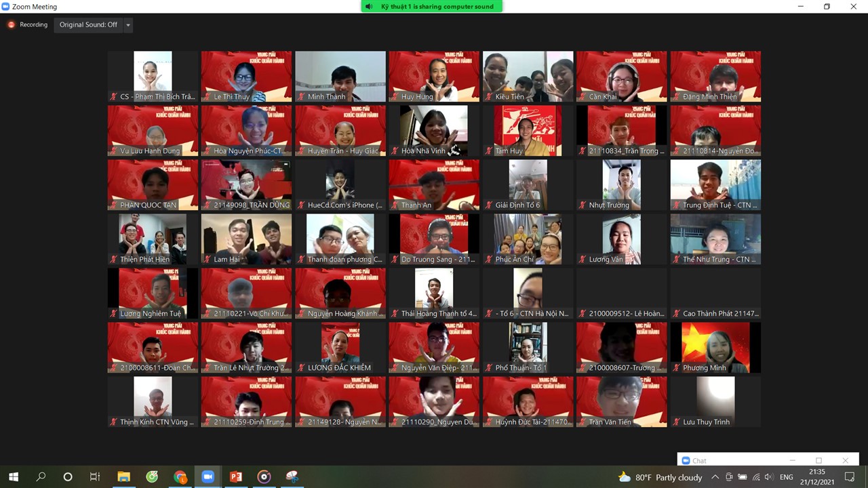Click the name label 'CS - Phạm Thị Bích Trâ...'

[157, 97]
